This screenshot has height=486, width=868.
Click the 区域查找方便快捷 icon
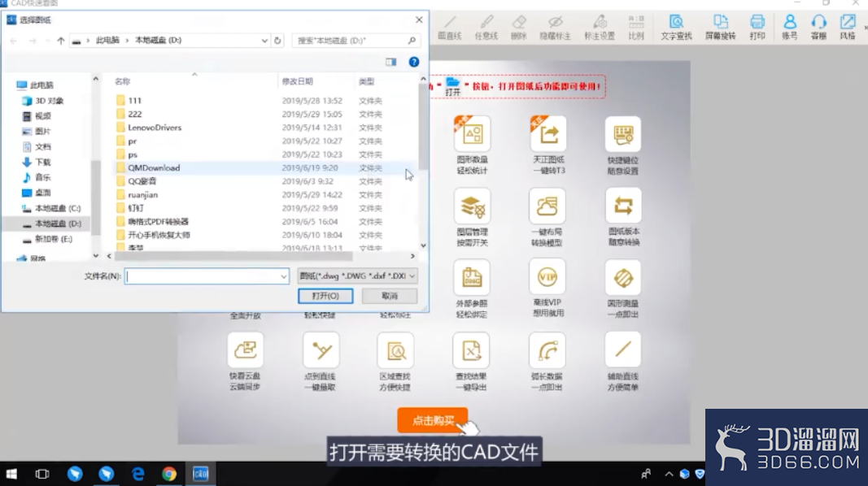tap(395, 350)
